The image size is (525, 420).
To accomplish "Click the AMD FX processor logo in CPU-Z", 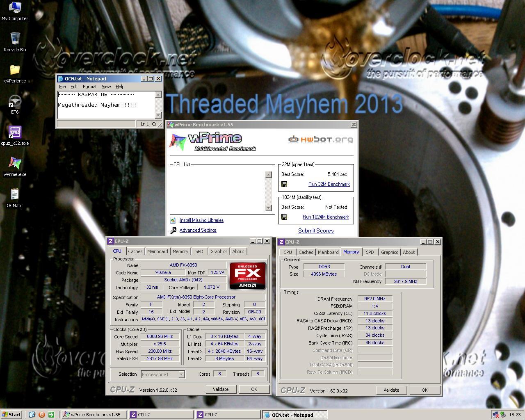I will (248, 276).
